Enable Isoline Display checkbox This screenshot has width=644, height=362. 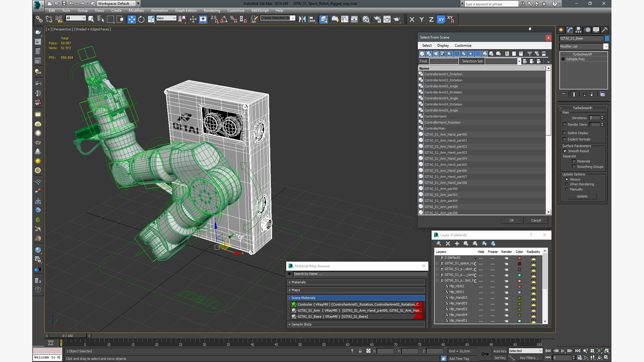pyautogui.click(x=565, y=133)
